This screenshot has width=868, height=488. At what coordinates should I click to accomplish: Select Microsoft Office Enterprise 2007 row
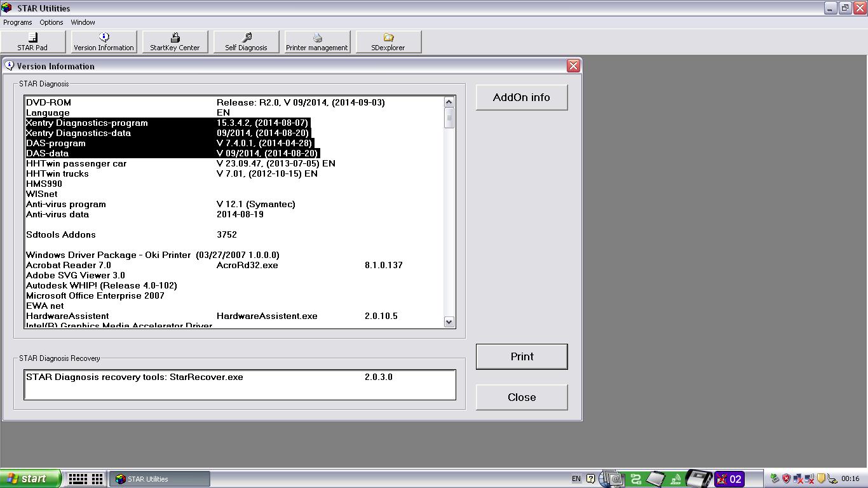(234, 295)
